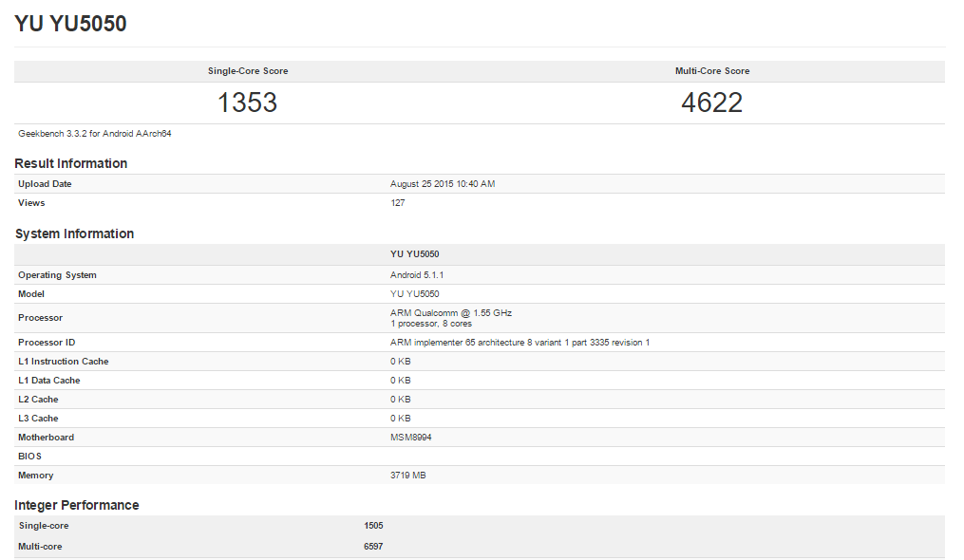
Task: Click the single-core score value 1353
Action: coord(249,102)
